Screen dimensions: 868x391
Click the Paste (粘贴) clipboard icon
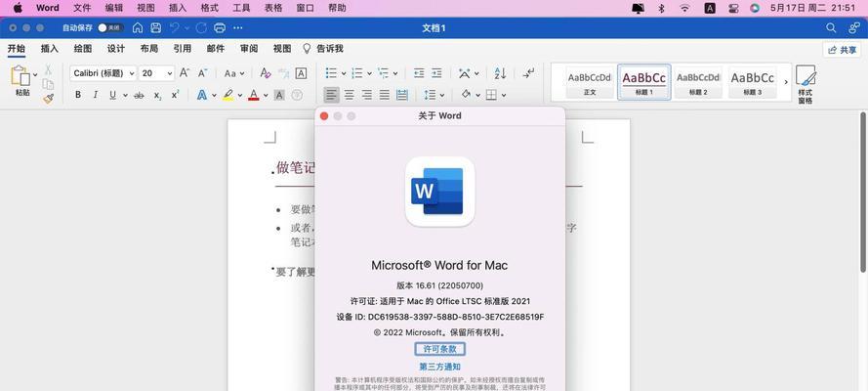20,76
